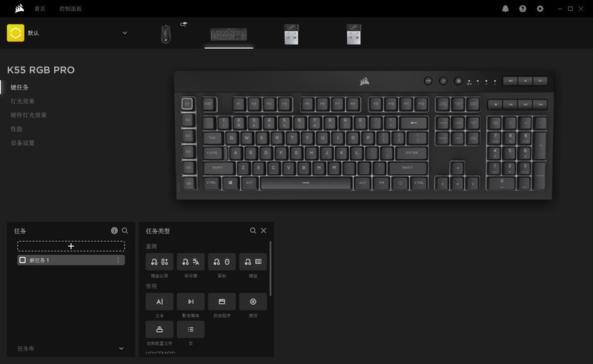Choose the 禁用 disable task type

coord(253,302)
